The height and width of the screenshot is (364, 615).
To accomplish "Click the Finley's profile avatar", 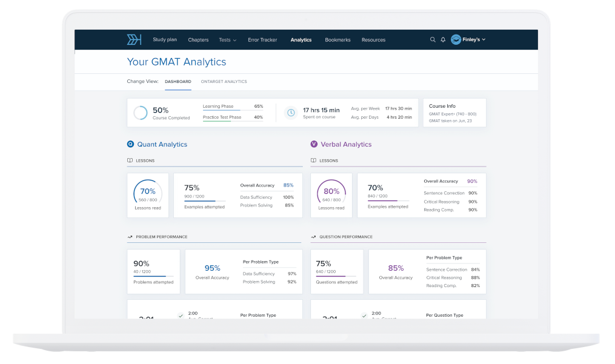I will point(456,40).
